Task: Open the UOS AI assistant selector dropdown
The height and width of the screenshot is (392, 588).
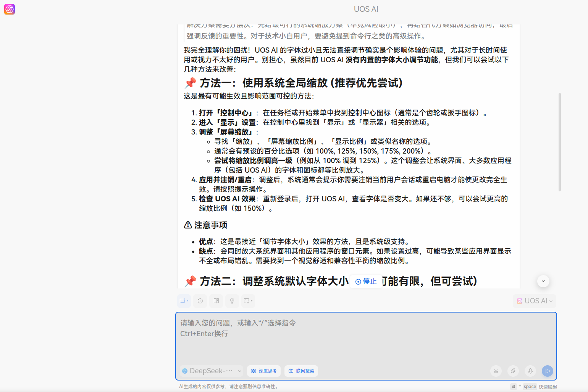Action: coord(535,301)
